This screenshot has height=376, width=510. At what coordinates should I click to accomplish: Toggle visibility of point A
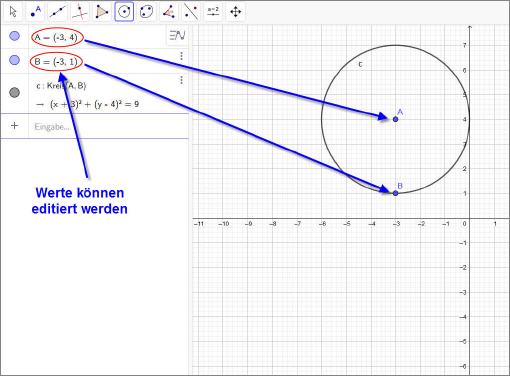click(x=14, y=36)
